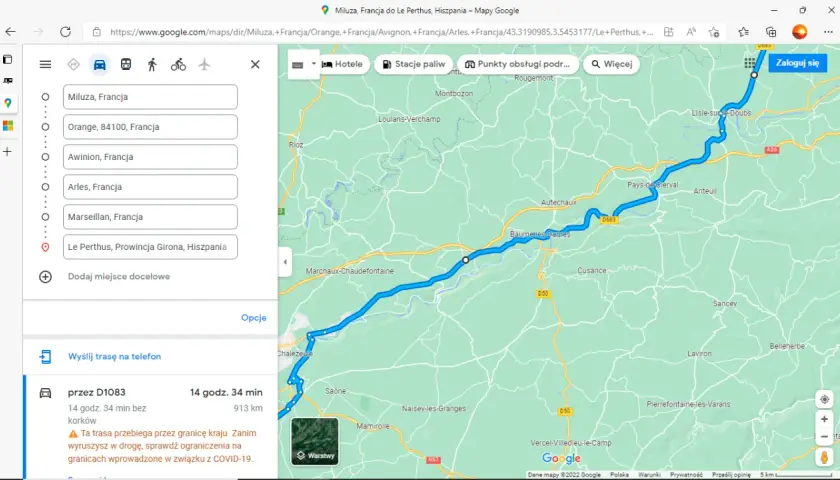The height and width of the screenshot is (480, 840).
Task: Click the Warunki footer link
Action: coord(649,475)
